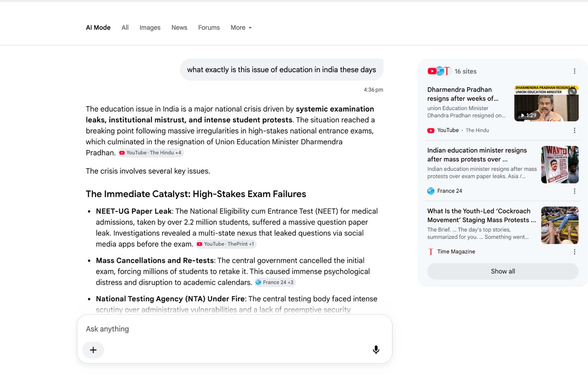Open 'Dharmendra Pradhan resigns after weeks of' link
Image resolution: width=588 pixels, height=382 pixels.
(463, 94)
